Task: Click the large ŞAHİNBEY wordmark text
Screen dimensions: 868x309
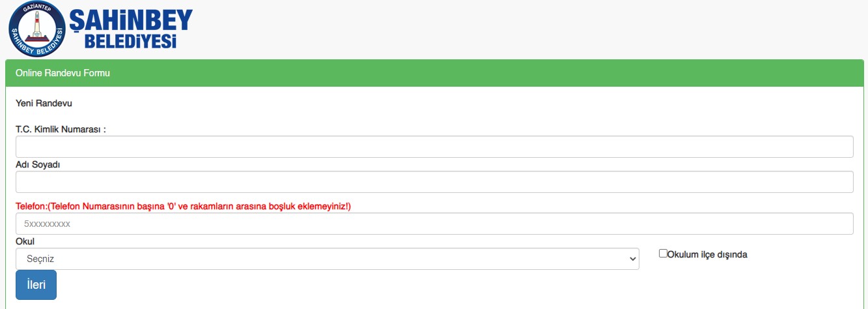Action: click(130, 20)
